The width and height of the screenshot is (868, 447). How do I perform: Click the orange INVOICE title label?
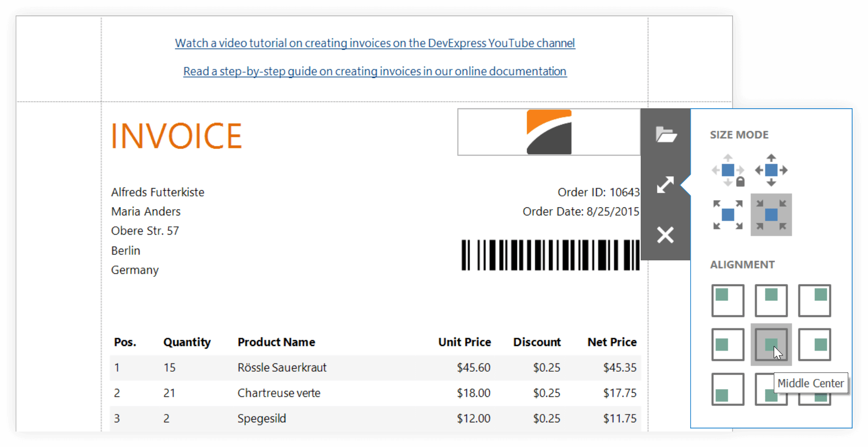pyautogui.click(x=176, y=136)
